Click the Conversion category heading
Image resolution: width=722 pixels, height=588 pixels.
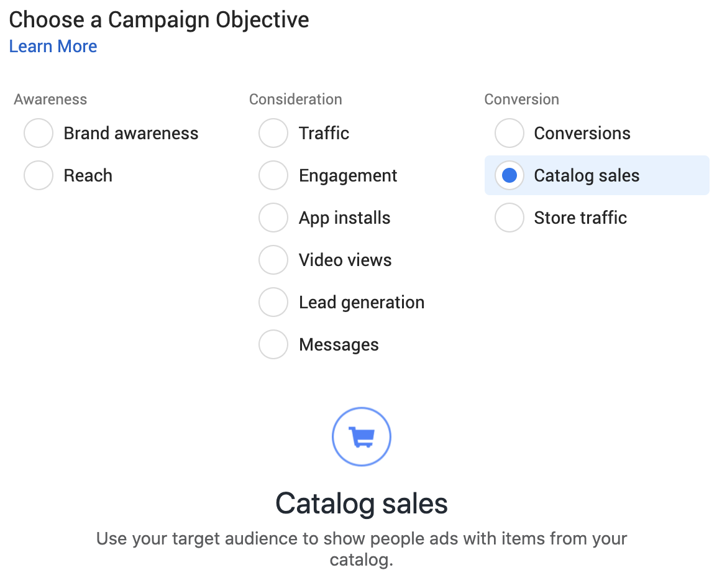[x=522, y=99]
